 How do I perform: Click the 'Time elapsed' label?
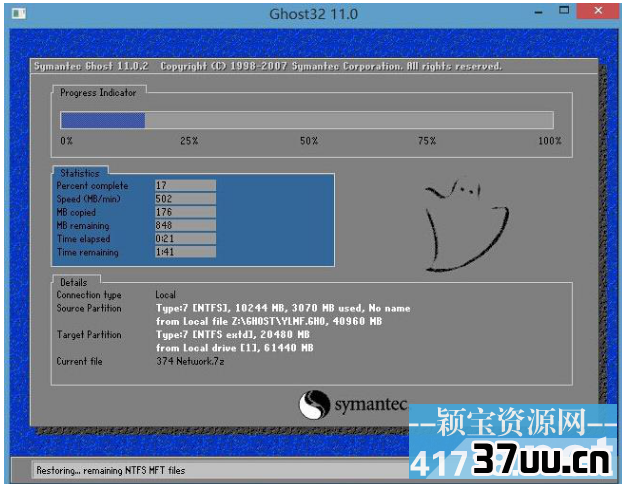point(83,239)
